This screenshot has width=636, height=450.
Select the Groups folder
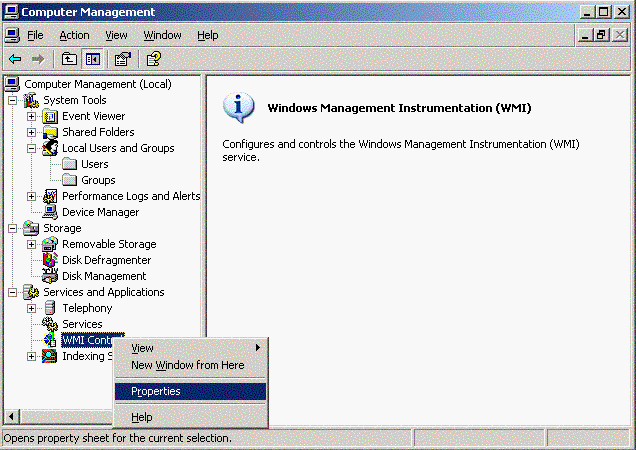[x=98, y=180]
